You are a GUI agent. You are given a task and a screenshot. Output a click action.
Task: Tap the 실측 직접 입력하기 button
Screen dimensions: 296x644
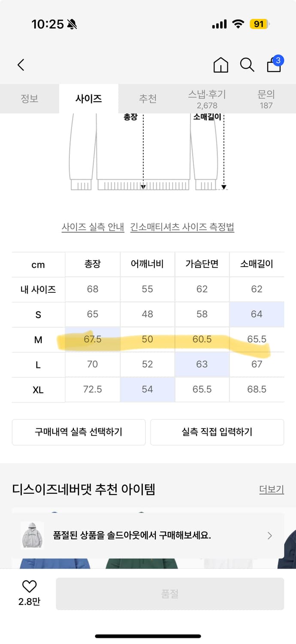pyautogui.click(x=217, y=432)
